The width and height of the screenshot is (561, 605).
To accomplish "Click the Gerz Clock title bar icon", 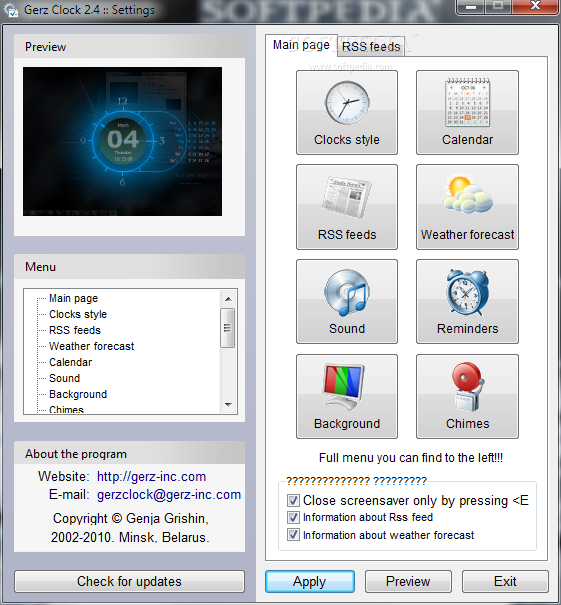I will (x=10, y=10).
